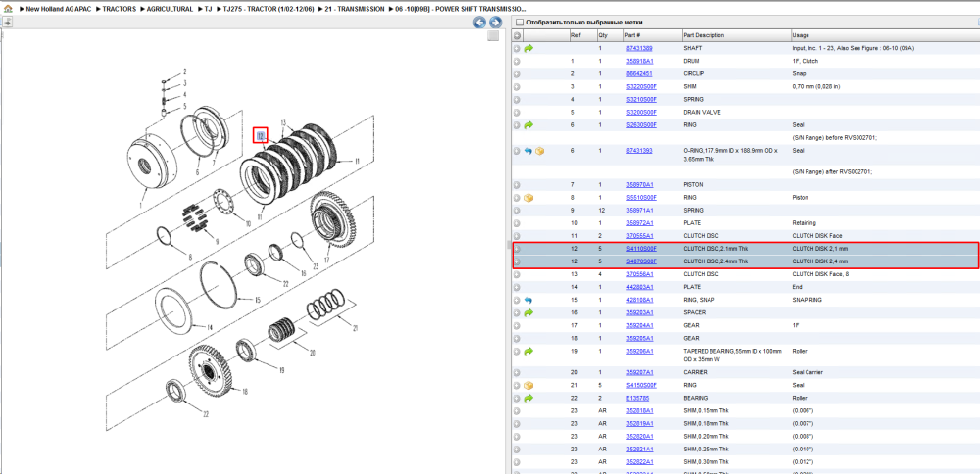Click the blue arrow on the O-RING row
This screenshot has width=980, height=474.
529,151
